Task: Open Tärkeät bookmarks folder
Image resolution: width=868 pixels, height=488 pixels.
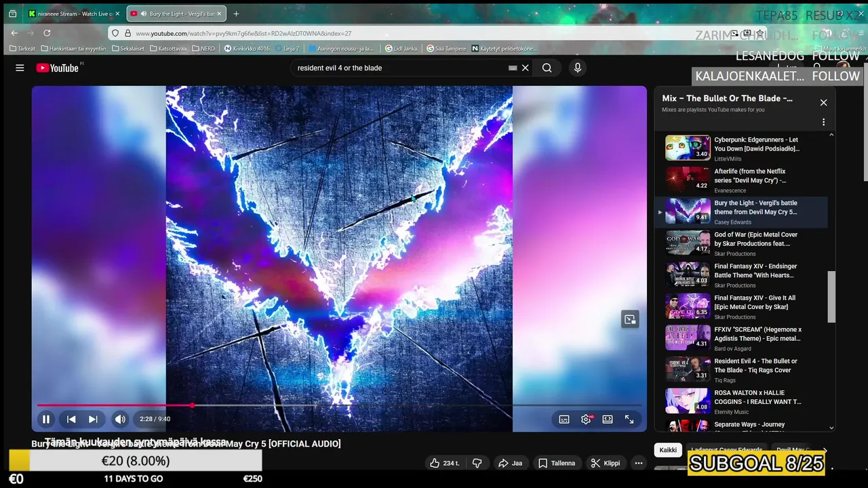Action: pyautogui.click(x=23, y=49)
